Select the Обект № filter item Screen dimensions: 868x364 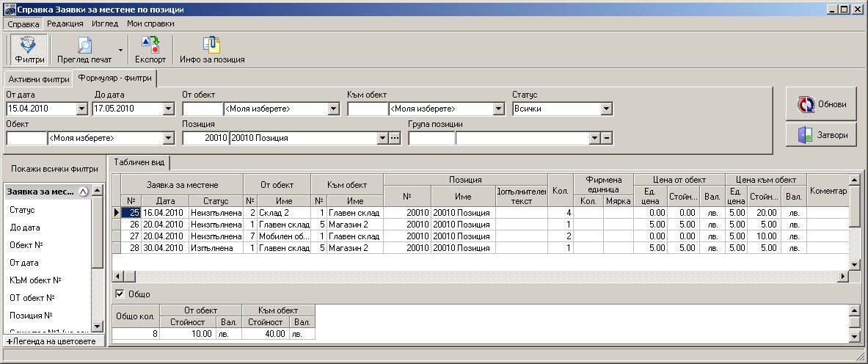click(x=26, y=245)
